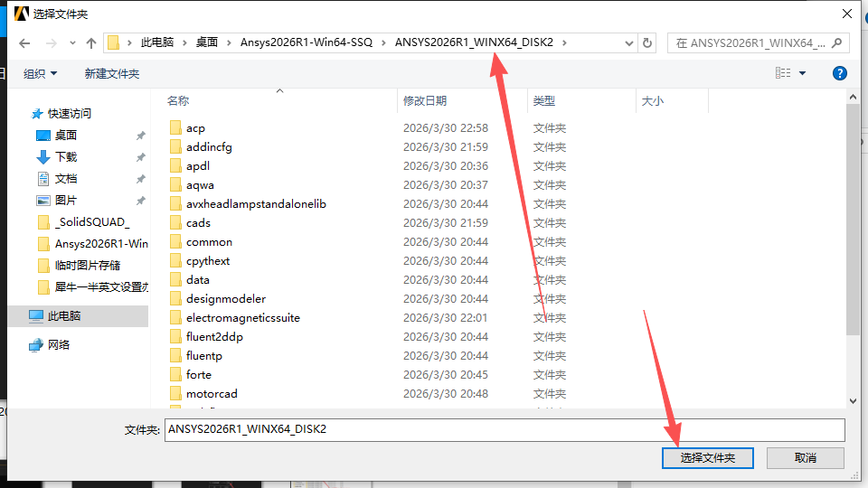Click file list scrollbar down arrow
Image resolution: width=868 pixels, height=488 pixels.
tap(853, 401)
